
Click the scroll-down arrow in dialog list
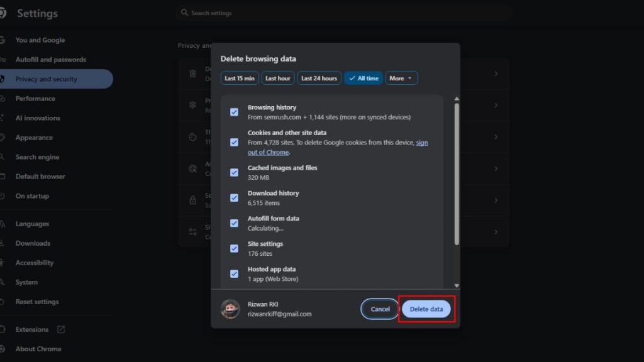[x=457, y=285]
